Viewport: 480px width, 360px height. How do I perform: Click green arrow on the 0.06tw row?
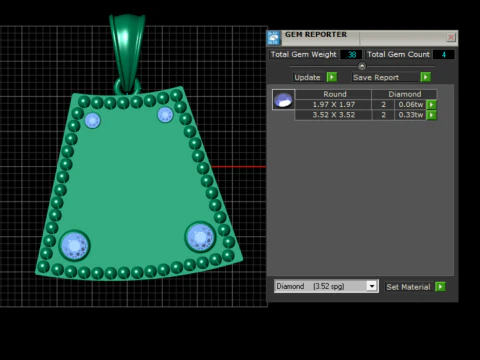click(431, 104)
